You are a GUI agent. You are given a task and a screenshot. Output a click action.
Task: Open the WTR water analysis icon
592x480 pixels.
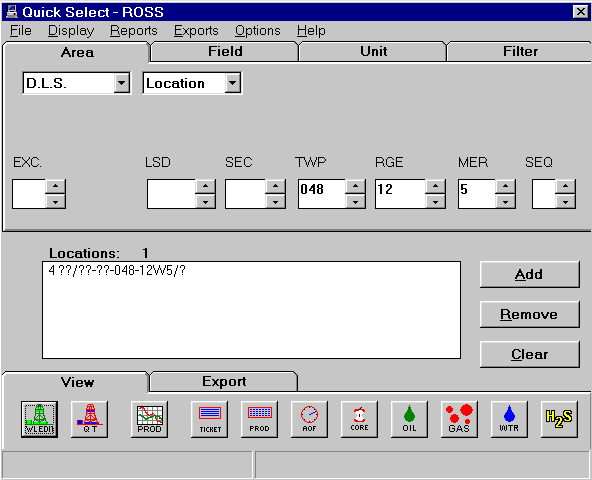pyautogui.click(x=509, y=419)
